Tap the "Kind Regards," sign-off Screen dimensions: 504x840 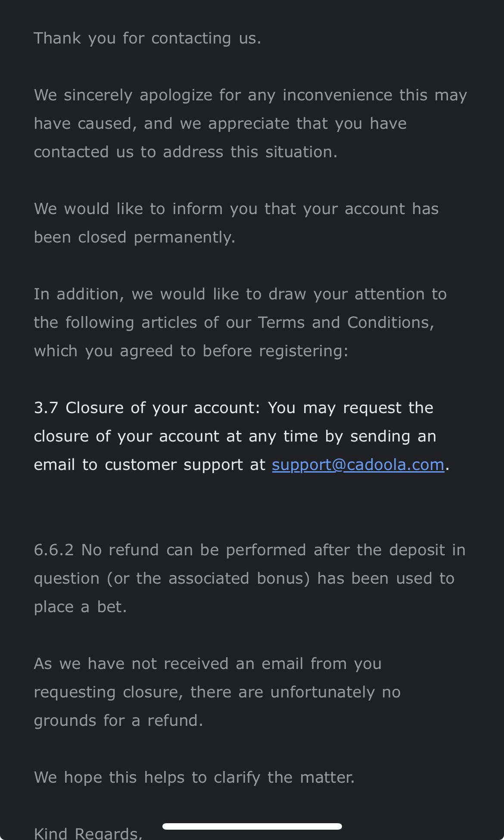coord(88,833)
